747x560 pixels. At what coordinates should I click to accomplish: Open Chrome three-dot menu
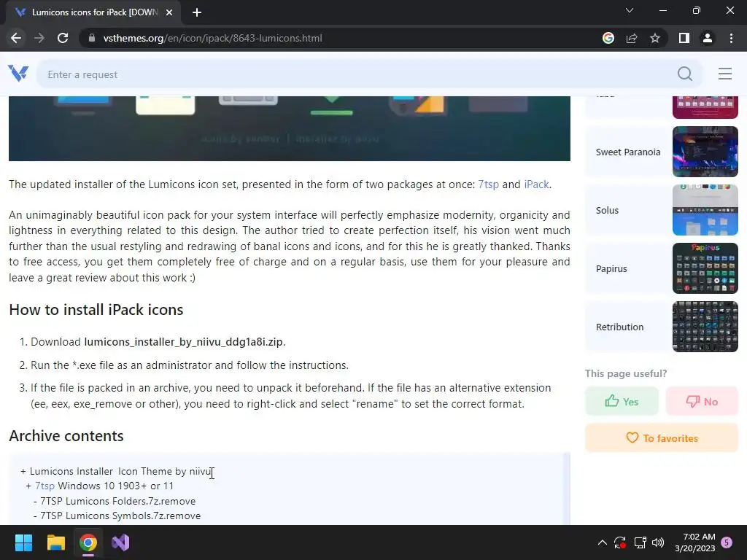(731, 38)
